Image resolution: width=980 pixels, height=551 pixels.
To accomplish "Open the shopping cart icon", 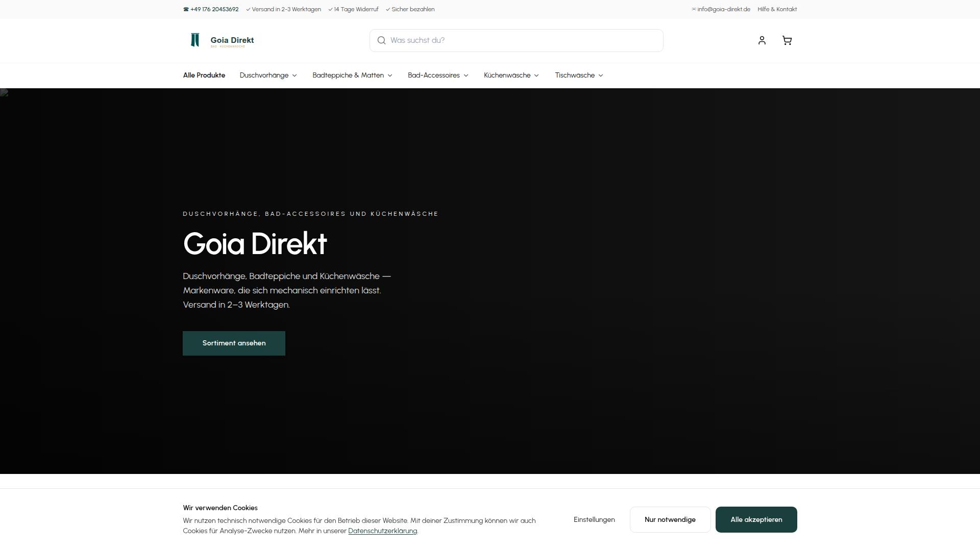I will [787, 40].
